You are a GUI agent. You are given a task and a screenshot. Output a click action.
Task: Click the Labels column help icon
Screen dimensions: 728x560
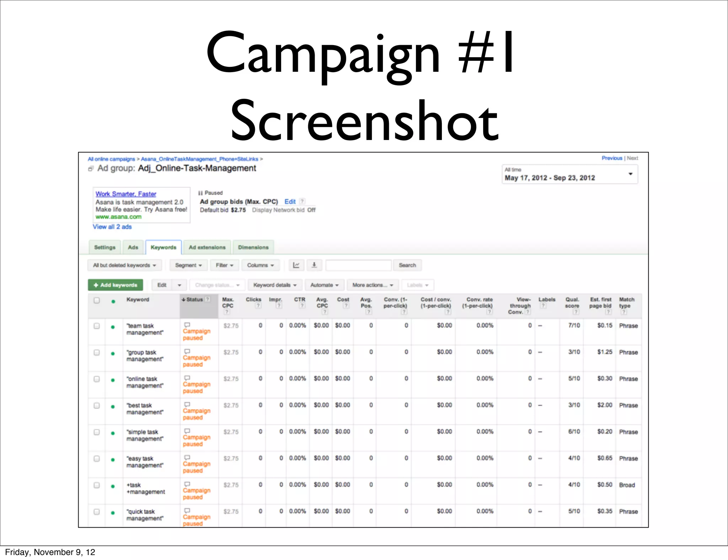point(543,306)
